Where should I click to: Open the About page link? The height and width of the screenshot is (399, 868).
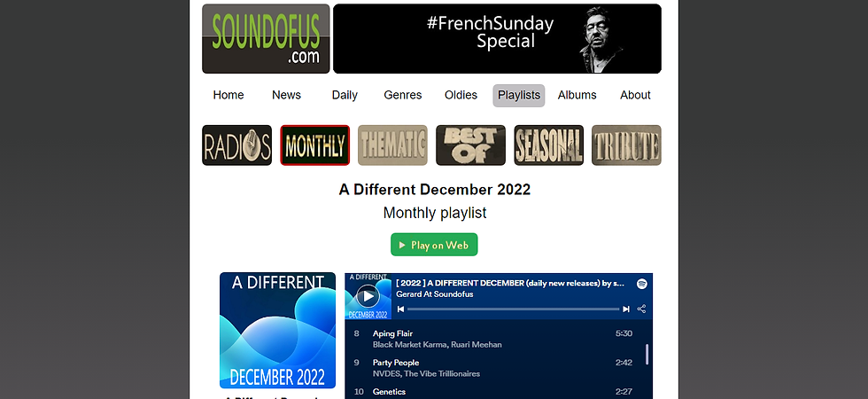coord(635,96)
